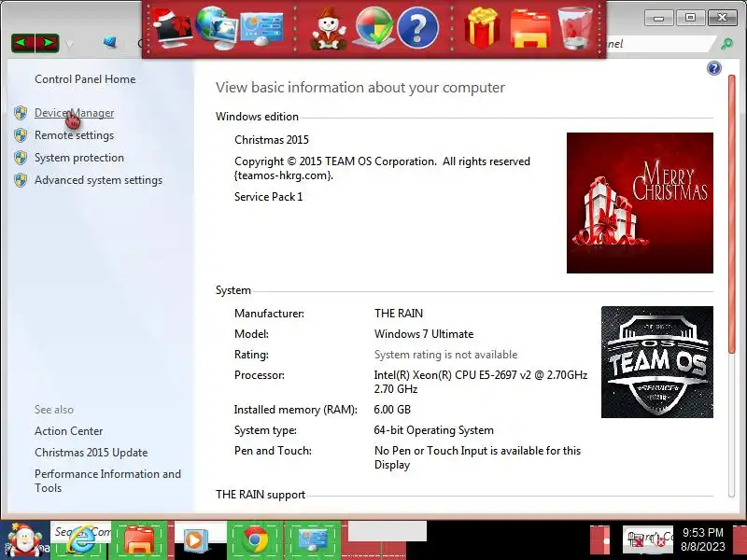Open Windows Media Player taskbar icon
The image size is (747, 560).
(x=194, y=541)
